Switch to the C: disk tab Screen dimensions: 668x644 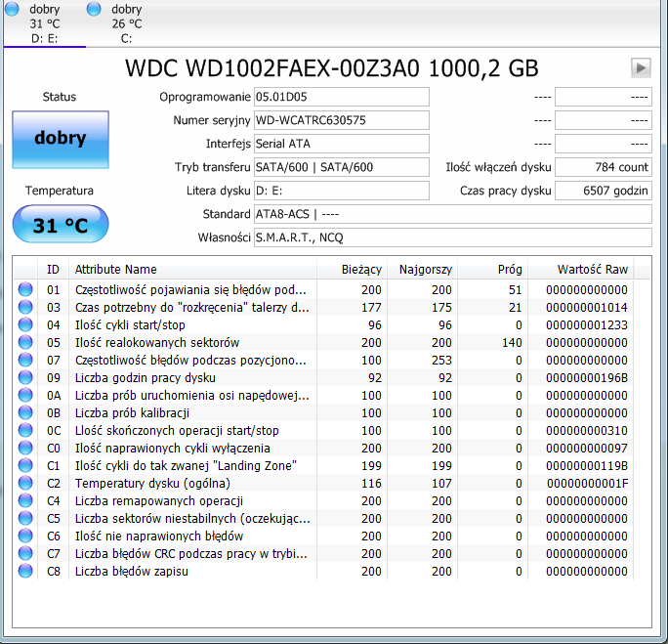[127, 23]
